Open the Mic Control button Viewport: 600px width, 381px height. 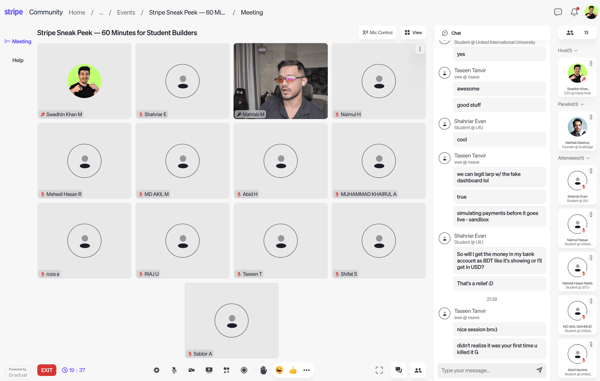click(x=378, y=33)
